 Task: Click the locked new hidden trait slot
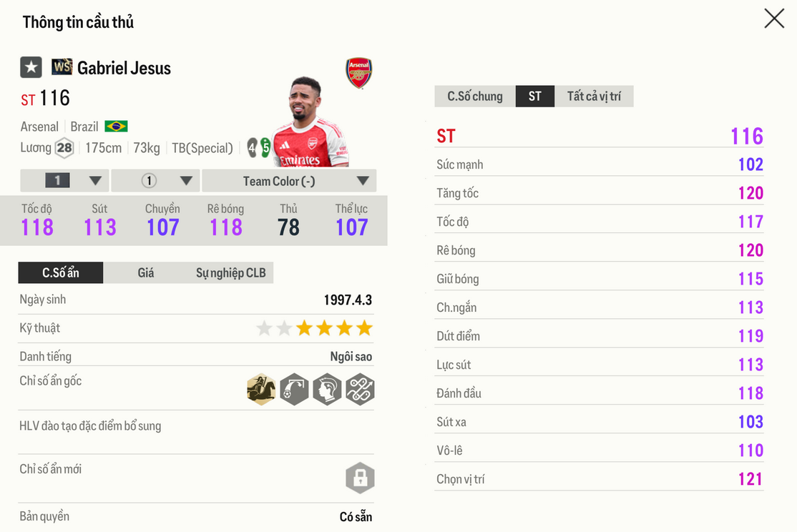[x=360, y=478]
